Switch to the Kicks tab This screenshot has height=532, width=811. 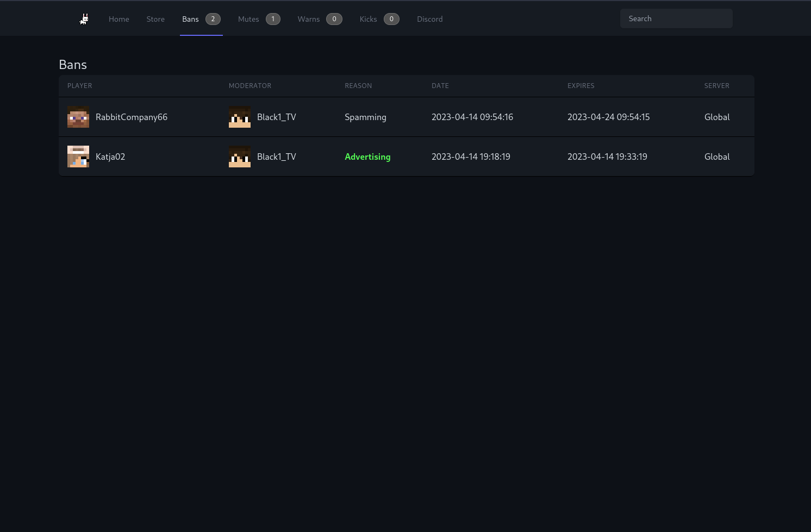pos(368,18)
